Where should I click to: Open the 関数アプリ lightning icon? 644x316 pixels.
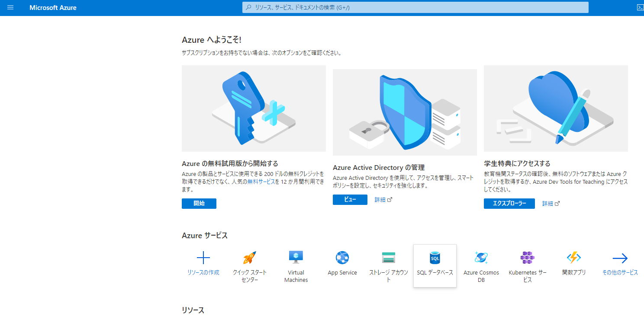click(574, 258)
